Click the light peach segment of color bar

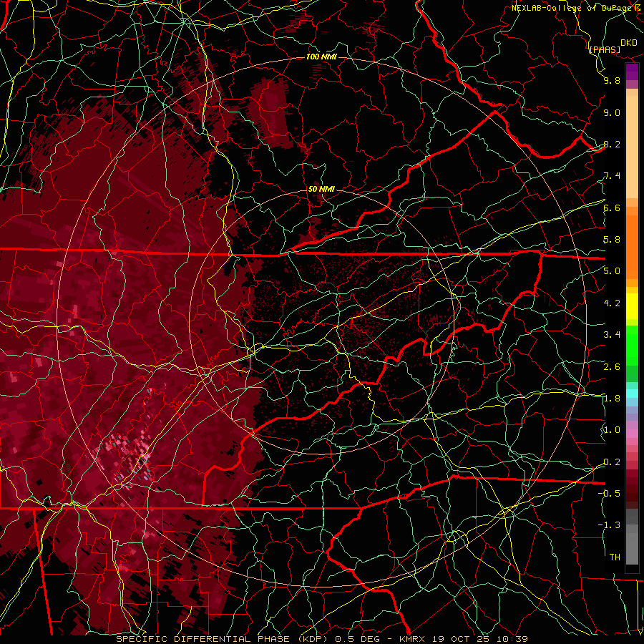632,148
